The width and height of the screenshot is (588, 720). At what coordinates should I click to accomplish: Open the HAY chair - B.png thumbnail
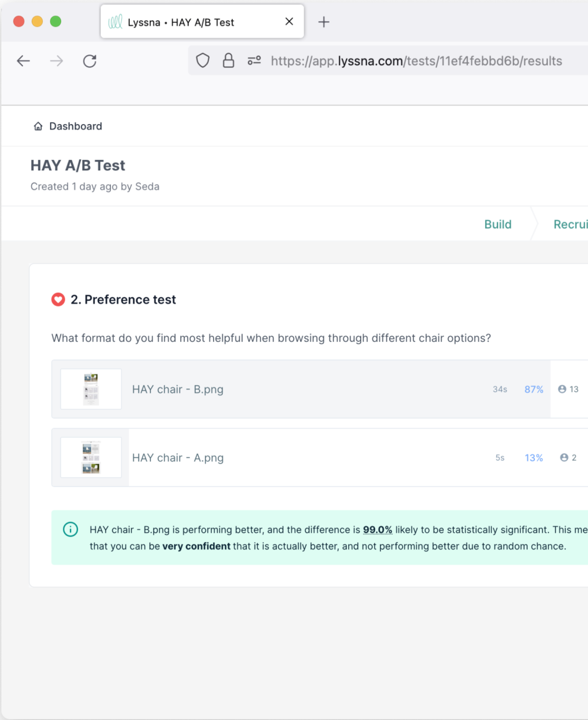click(x=91, y=389)
